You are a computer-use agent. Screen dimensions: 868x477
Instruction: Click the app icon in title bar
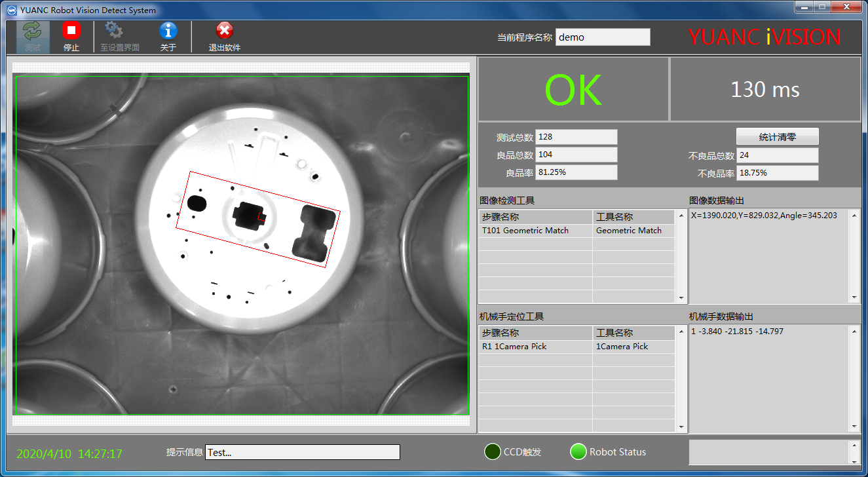[11, 10]
